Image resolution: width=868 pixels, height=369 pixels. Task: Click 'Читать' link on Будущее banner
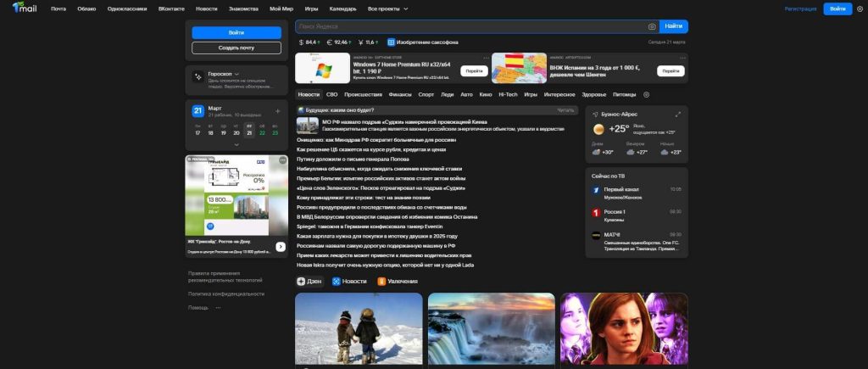click(x=565, y=110)
